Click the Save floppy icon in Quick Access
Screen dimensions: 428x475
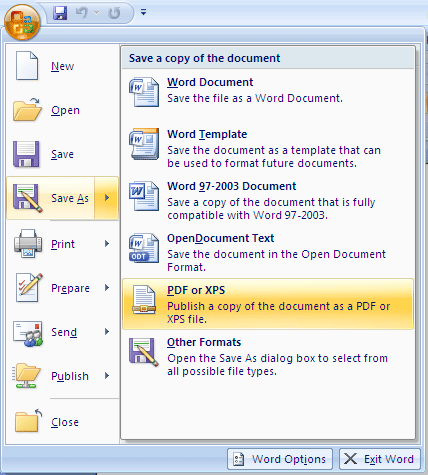60,13
